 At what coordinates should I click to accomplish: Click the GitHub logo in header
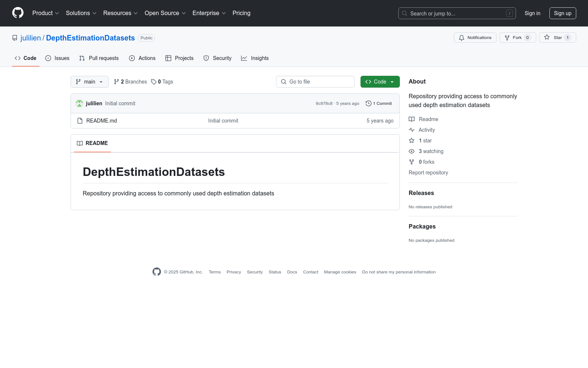pos(18,13)
